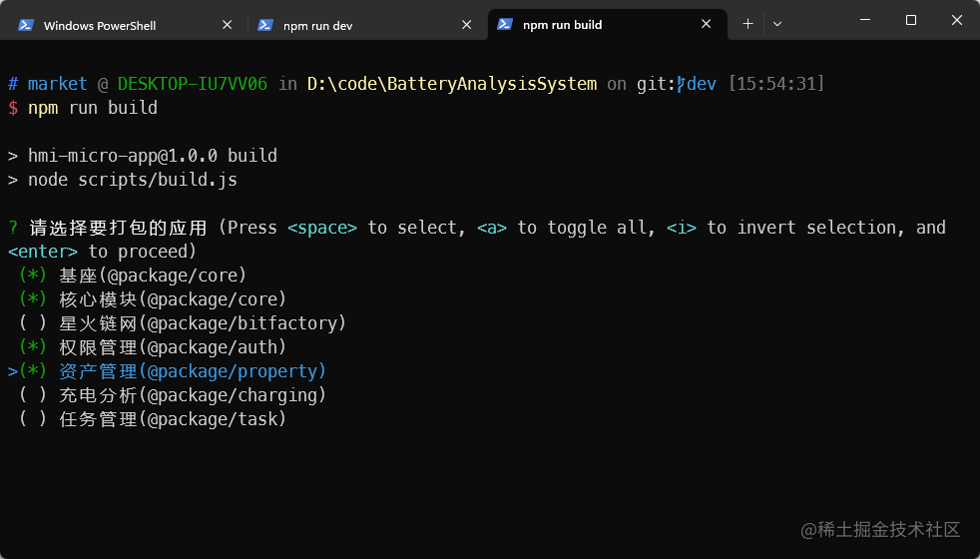Close the npm run build tab
Image resolution: width=980 pixels, height=559 pixels.
(707, 24)
